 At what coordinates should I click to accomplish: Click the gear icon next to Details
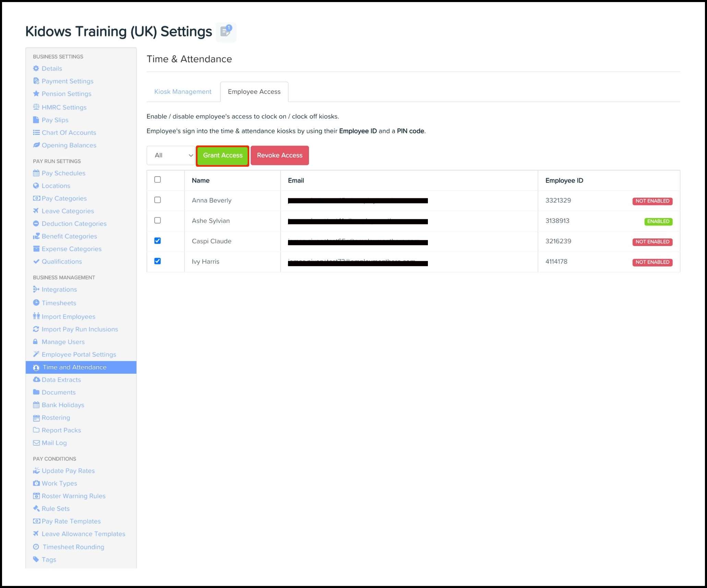click(36, 68)
